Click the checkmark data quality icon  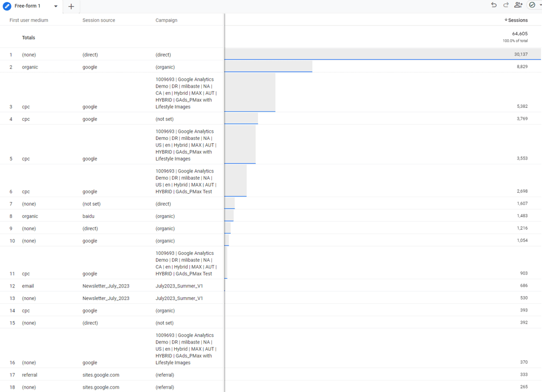click(x=532, y=5)
